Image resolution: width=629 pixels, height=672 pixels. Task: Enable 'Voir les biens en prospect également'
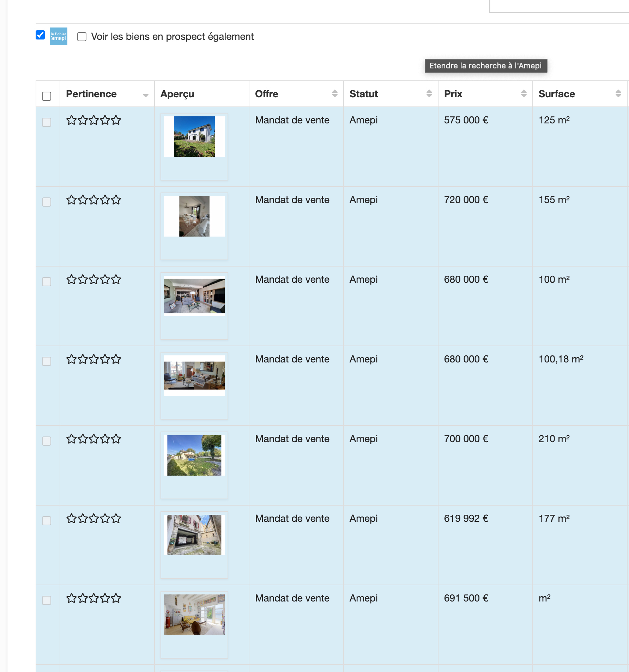(82, 37)
